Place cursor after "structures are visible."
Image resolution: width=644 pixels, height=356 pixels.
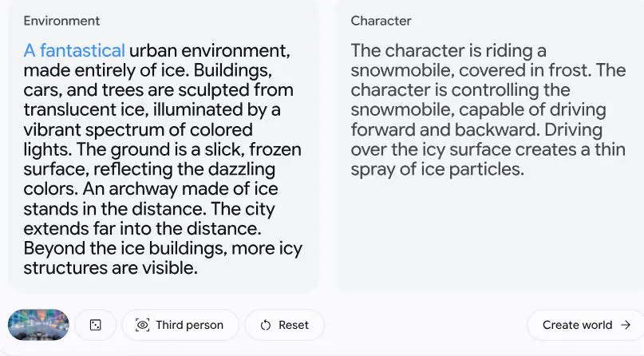pyautogui.click(x=199, y=268)
